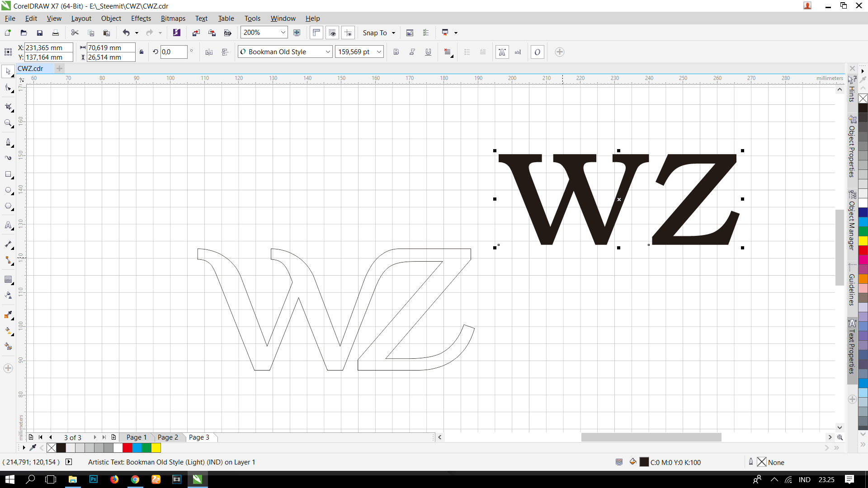Toggle the aspect ratio lock for object scaling
868x488 pixels.
pos(142,52)
